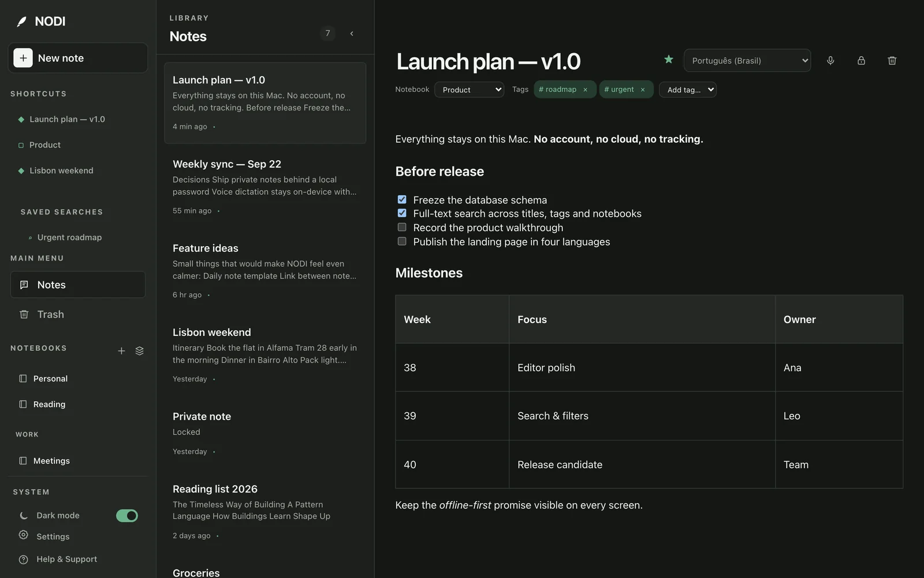Click the Personal notebook icon
The height and width of the screenshot is (578, 924).
(23, 379)
